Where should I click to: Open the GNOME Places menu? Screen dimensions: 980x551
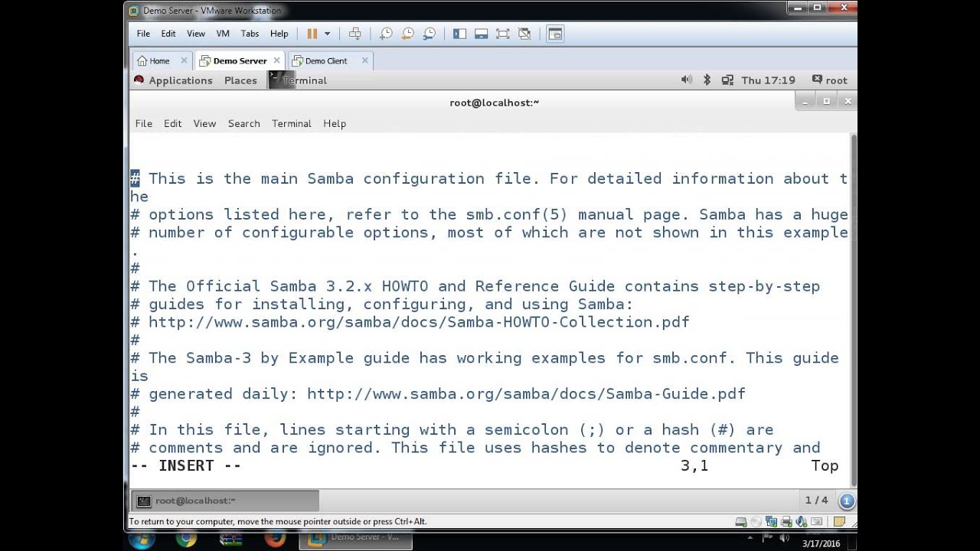(240, 80)
